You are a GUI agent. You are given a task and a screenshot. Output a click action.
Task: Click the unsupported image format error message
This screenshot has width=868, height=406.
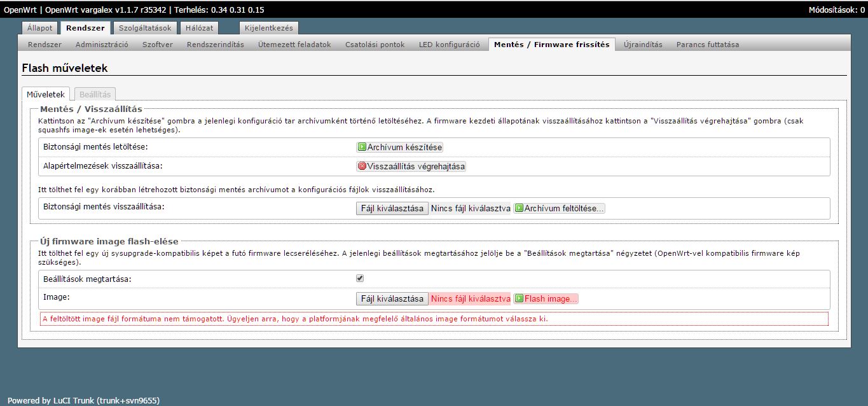pyautogui.click(x=434, y=319)
